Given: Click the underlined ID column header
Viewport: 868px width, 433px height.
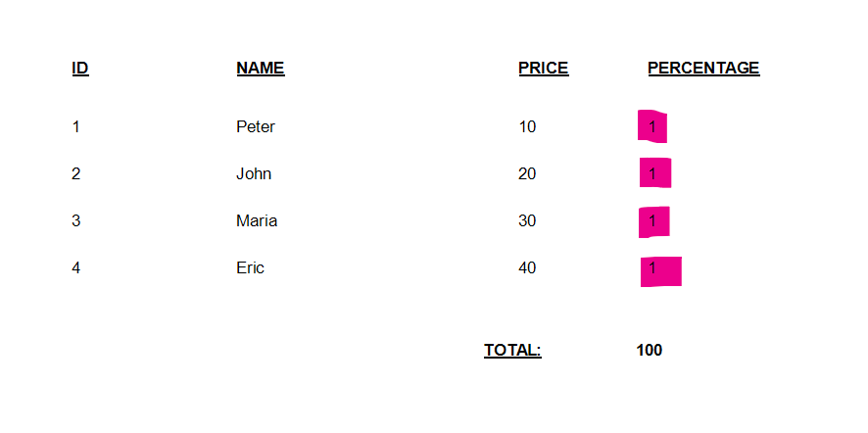Looking at the screenshot, I should pos(80,69).
